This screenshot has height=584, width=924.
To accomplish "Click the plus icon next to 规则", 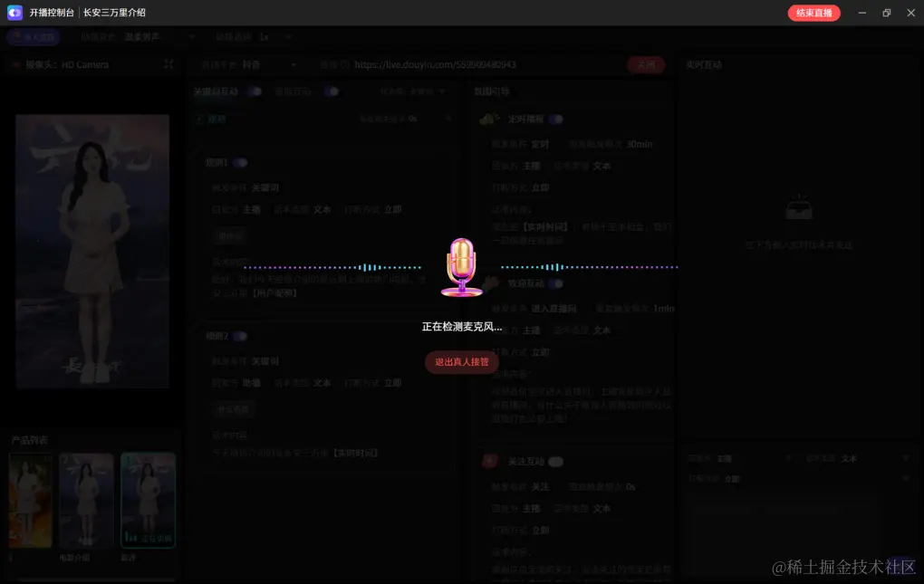I will point(200,119).
